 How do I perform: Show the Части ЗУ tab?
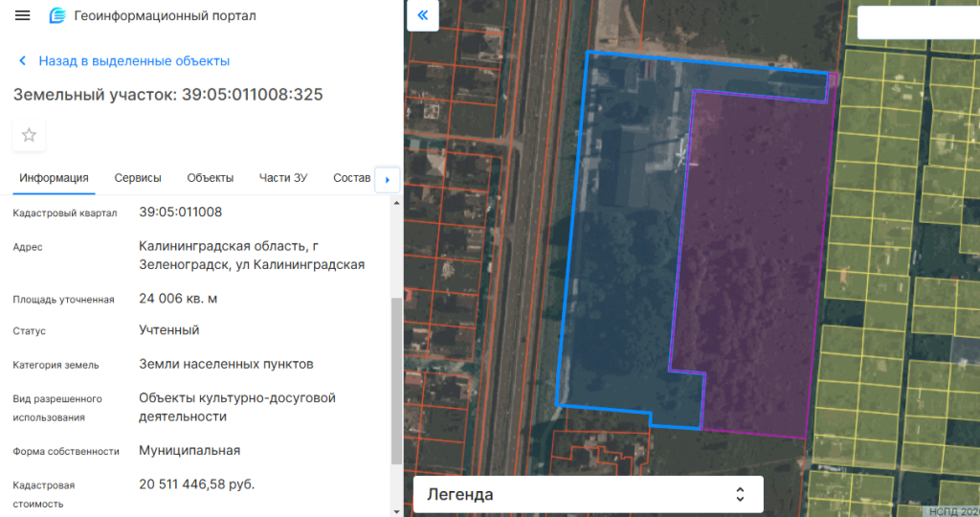point(283,178)
